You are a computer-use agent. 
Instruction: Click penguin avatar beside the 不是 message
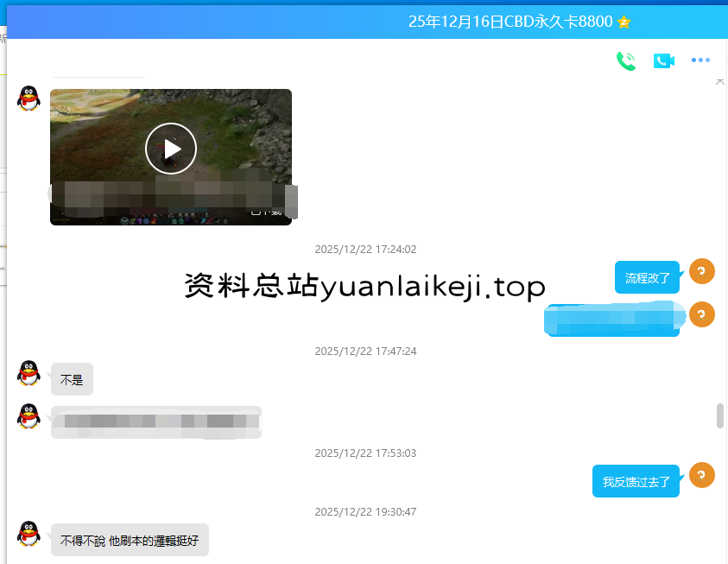[x=29, y=373]
